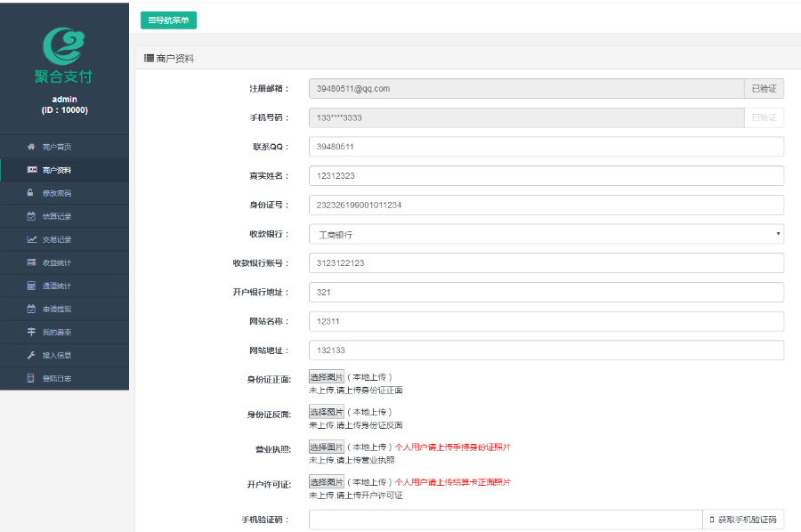The width and height of the screenshot is (801, 532).
Task: Click the unlock icon for 修改密码
Action: pos(30,192)
